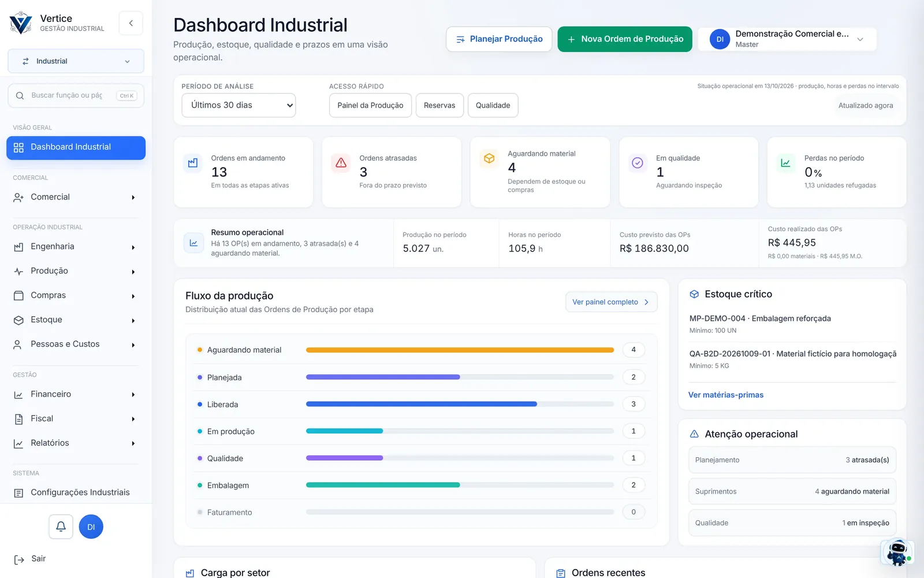Open notifications bell icon
924x578 pixels.
point(61,527)
